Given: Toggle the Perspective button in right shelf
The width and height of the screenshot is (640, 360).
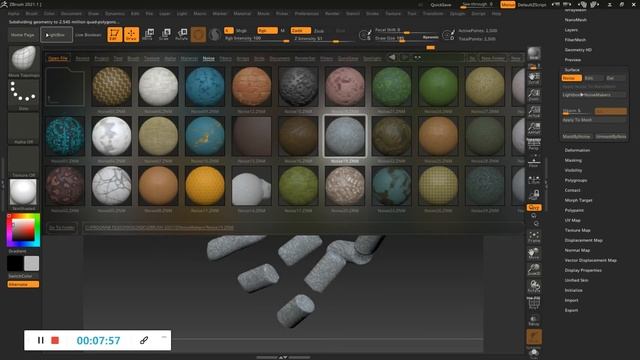Looking at the screenshot, I should (533, 145).
